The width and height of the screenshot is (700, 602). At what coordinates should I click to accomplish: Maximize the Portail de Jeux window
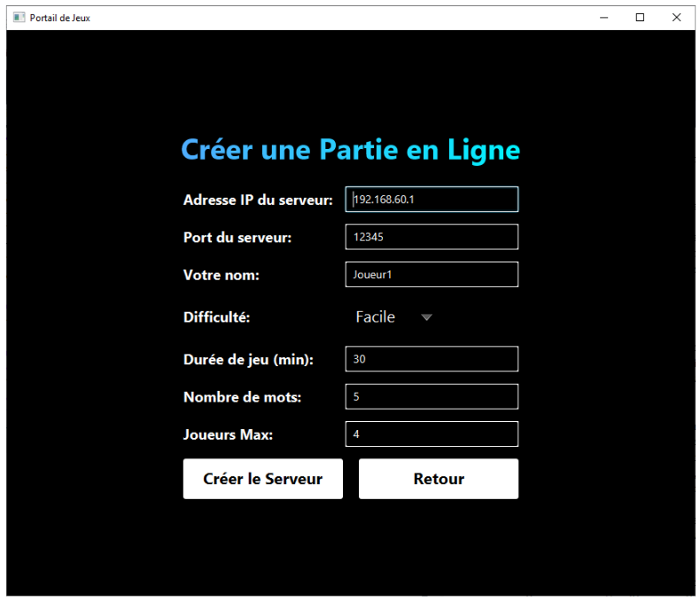[640, 18]
